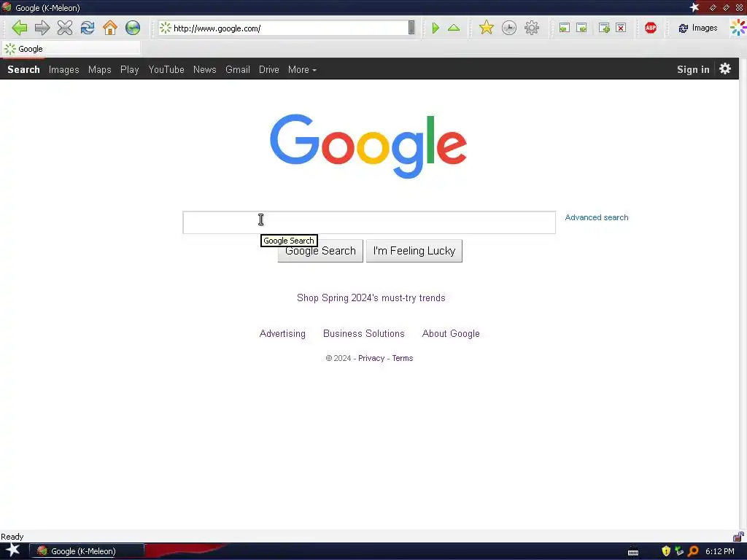Screen dimensions: 747x560
Task: Open preferences with the toolbar gear icon
Action: (x=532, y=28)
